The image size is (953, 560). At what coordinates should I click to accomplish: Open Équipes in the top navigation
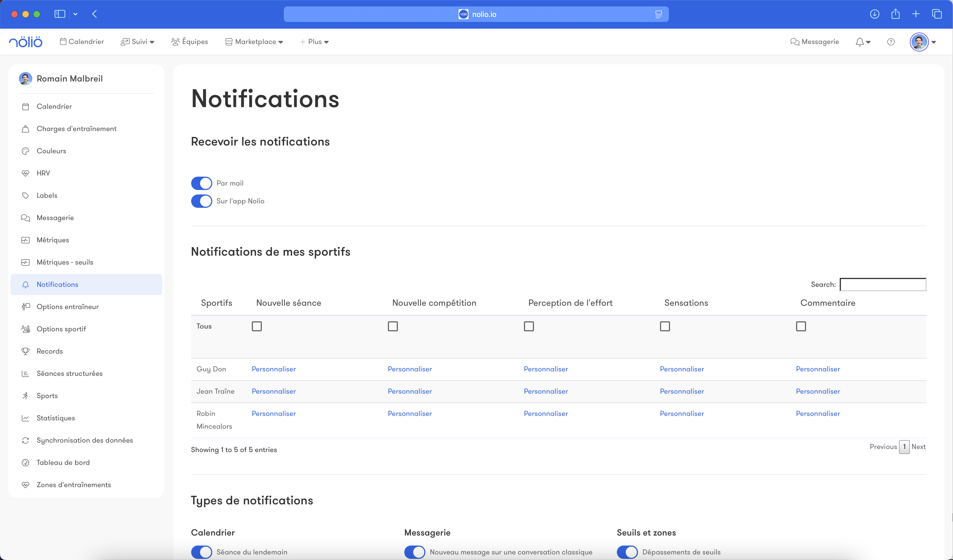(x=189, y=42)
